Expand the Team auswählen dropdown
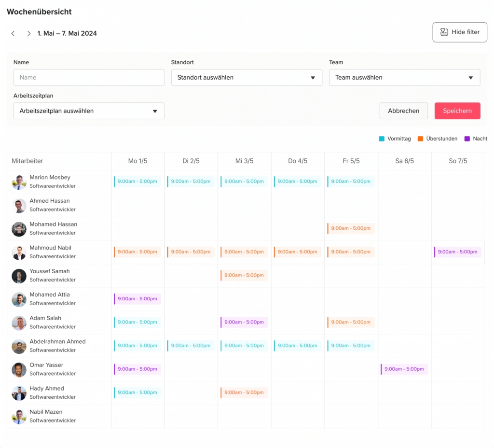The height and width of the screenshot is (448, 494). point(404,78)
